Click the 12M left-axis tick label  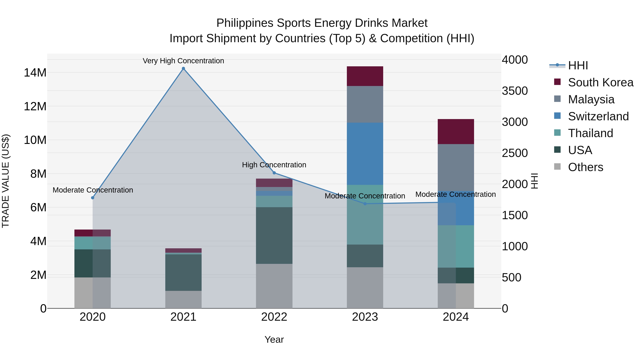pyautogui.click(x=35, y=106)
